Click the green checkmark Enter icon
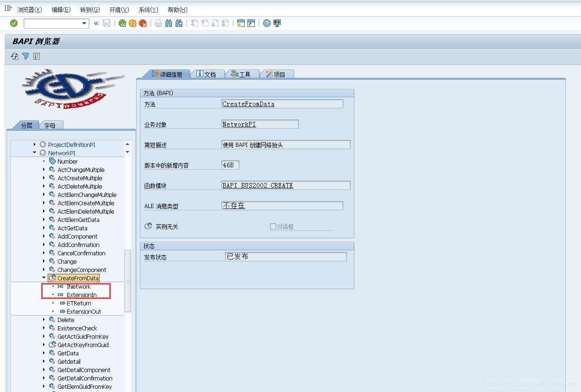 point(14,23)
